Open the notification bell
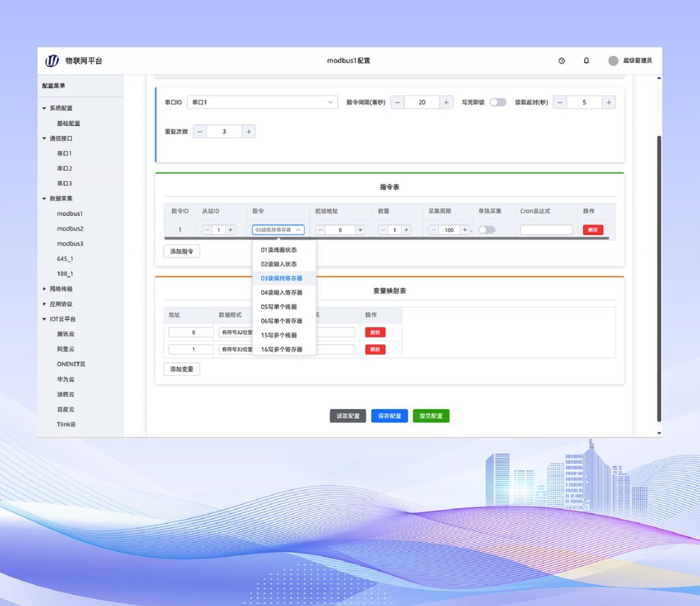 [586, 61]
